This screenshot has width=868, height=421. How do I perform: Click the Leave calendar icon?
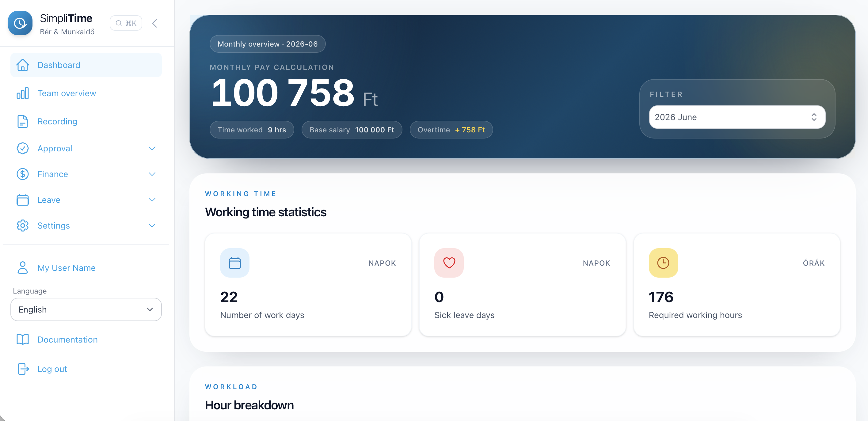[23, 200]
